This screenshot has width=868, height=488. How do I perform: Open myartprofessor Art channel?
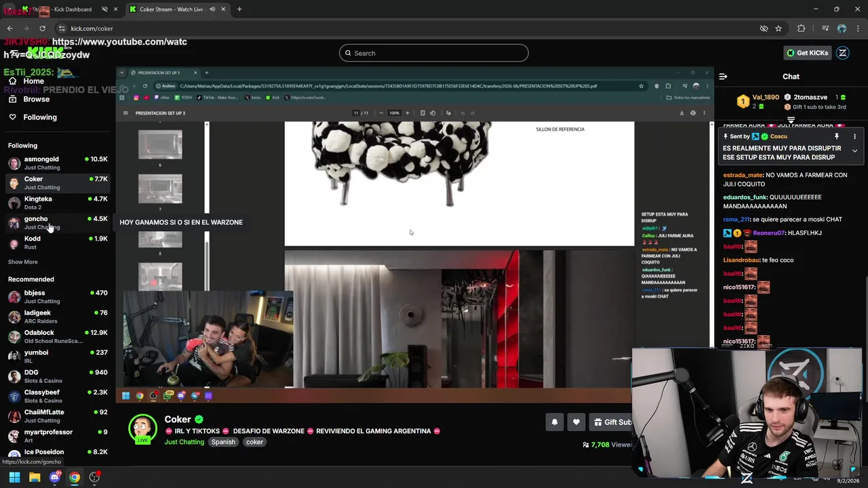pyautogui.click(x=58, y=436)
